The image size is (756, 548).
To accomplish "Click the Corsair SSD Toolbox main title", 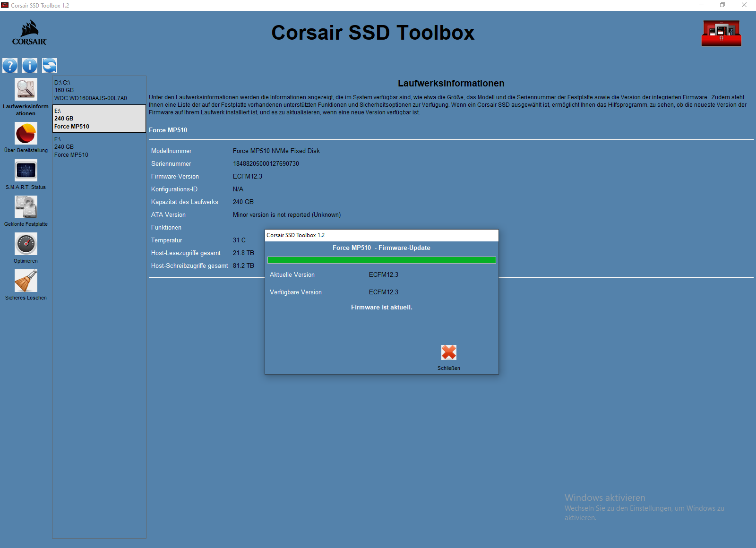I will pyautogui.click(x=373, y=33).
